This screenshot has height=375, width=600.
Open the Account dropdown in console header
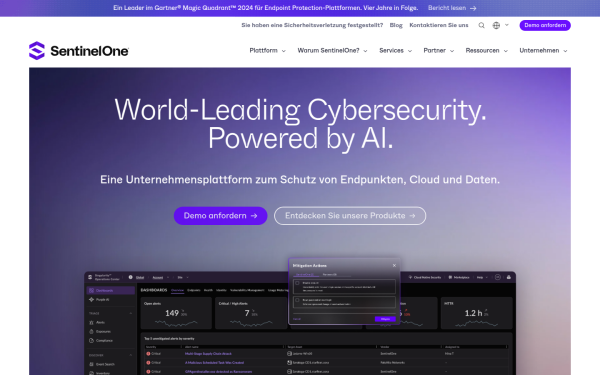161,277
